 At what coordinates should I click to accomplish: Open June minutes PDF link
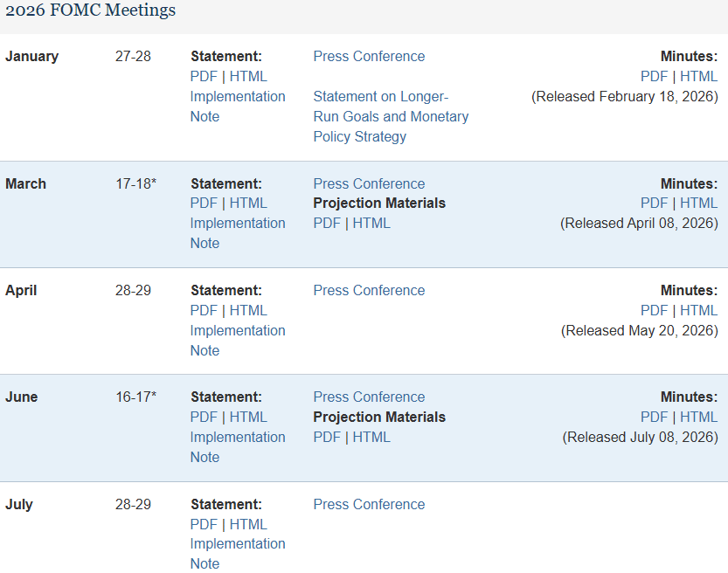655,418
